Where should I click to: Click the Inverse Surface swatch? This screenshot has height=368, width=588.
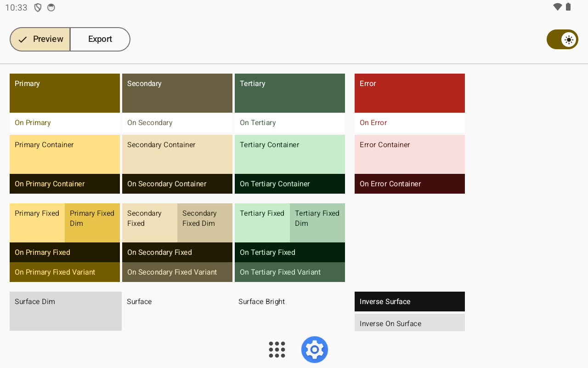tap(410, 301)
